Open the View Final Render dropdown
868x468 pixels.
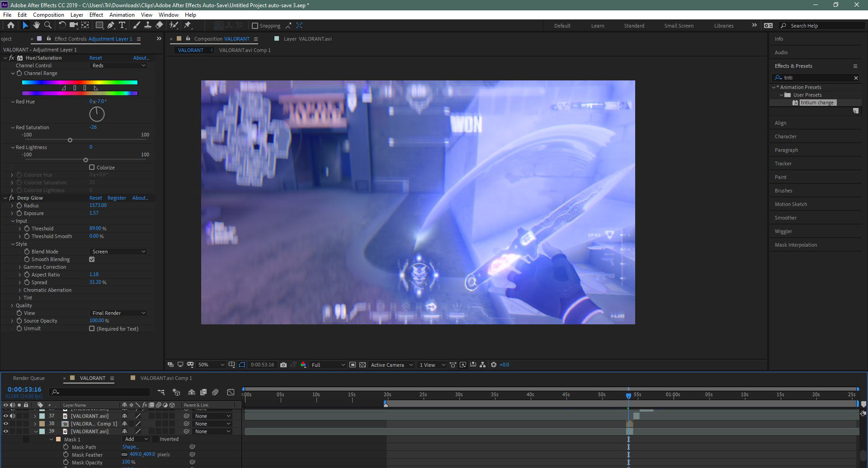click(118, 313)
